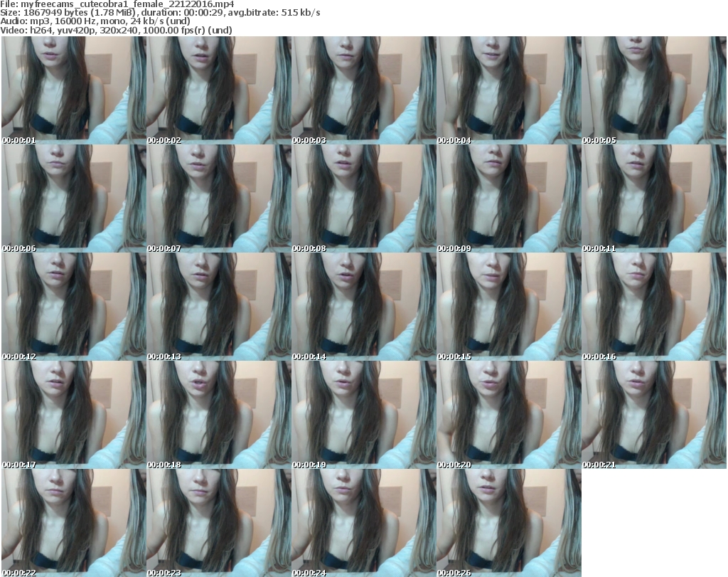
Task: Open the frame at 00:00:22
Action: [73, 523]
